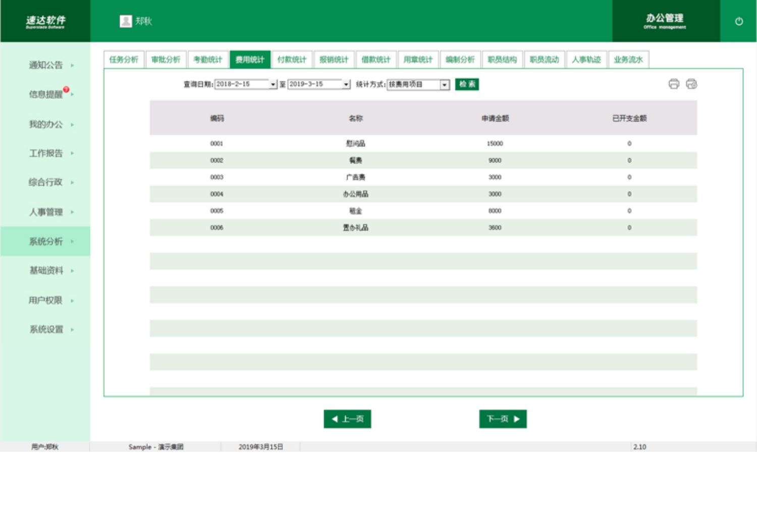Image resolution: width=757 pixels, height=532 pixels.
Task: Open the 办公管理 module button
Action: pyautogui.click(x=666, y=21)
